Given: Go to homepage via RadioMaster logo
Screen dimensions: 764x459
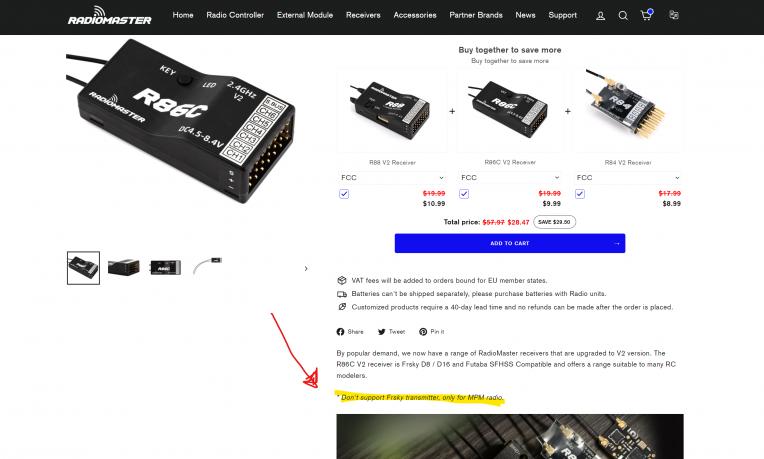Looking at the screenshot, I should pos(110,16).
